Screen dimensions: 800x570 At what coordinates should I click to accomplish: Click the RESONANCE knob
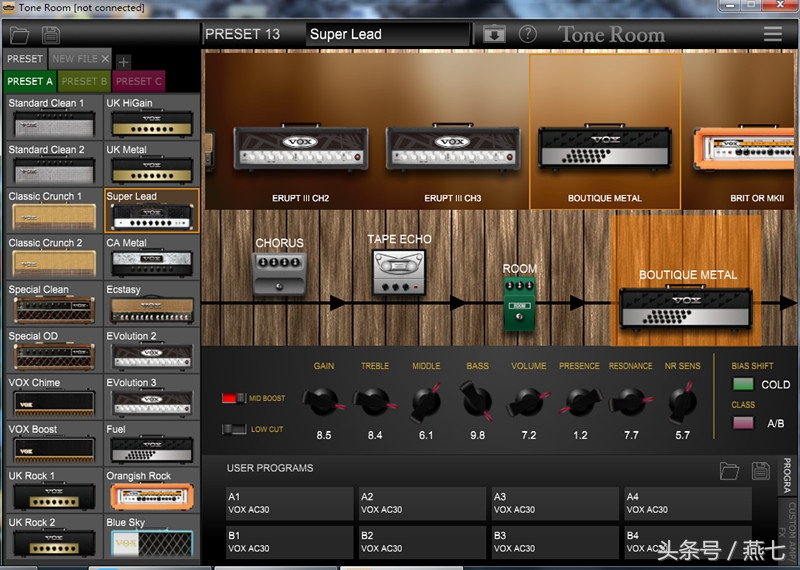(x=631, y=401)
